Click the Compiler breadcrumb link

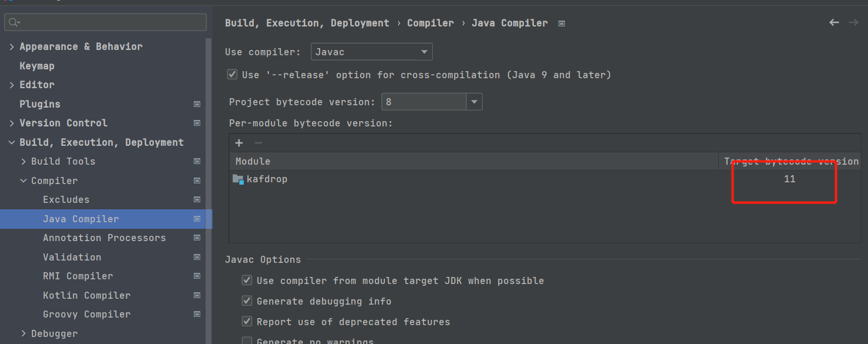430,23
